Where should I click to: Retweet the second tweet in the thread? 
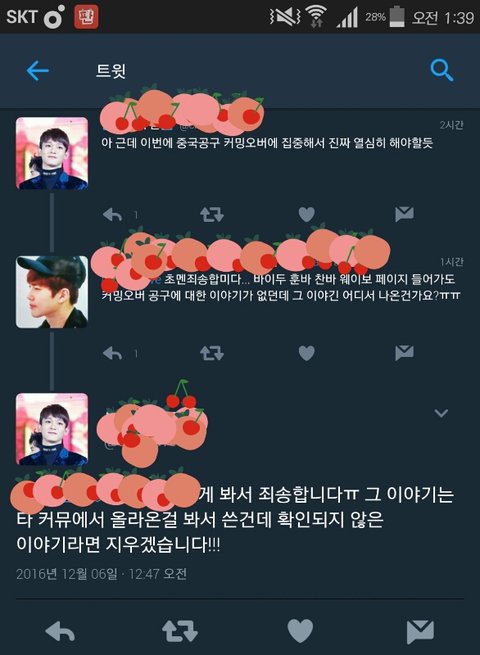pos(212,353)
